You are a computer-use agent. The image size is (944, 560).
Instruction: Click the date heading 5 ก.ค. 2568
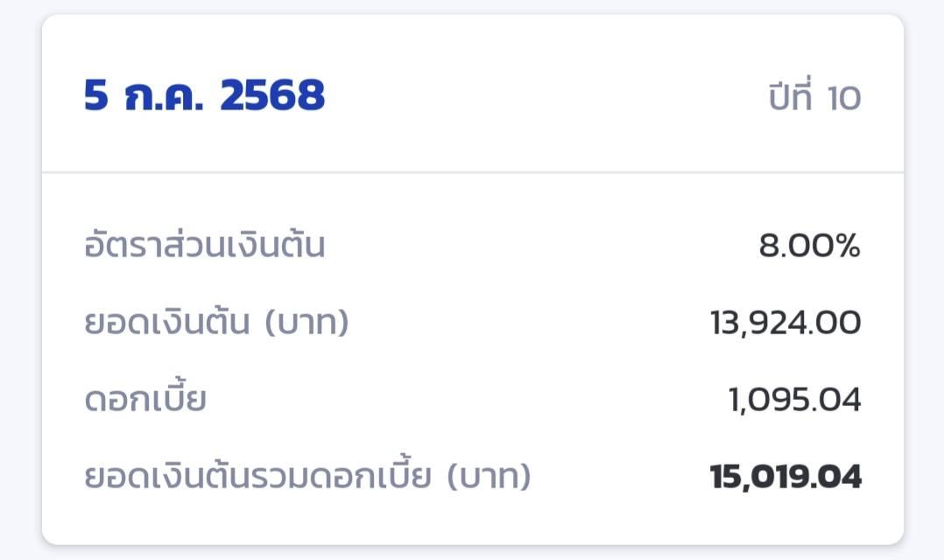pyautogui.click(x=204, y=95)
